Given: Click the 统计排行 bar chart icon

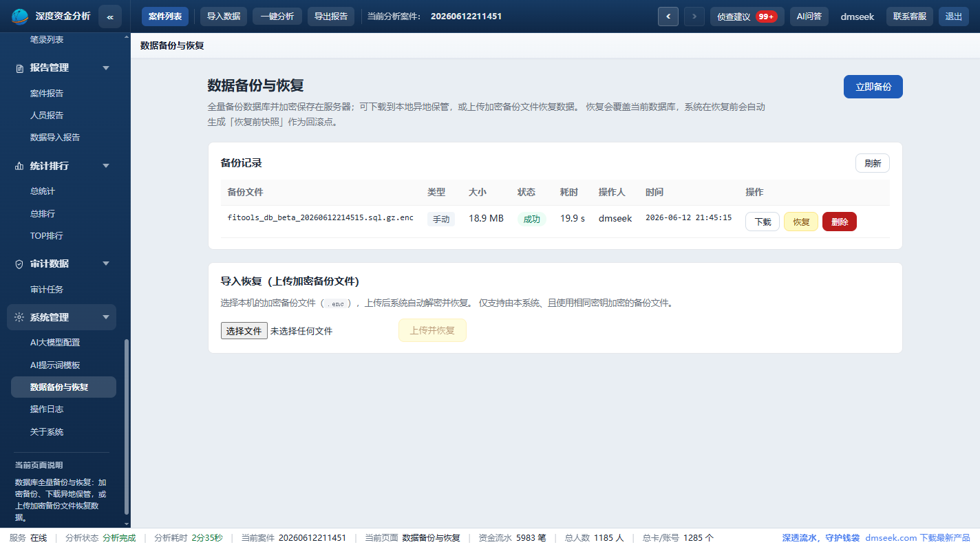Looking at the screenshot, I should pyautogui.click(x=19, y=166).
